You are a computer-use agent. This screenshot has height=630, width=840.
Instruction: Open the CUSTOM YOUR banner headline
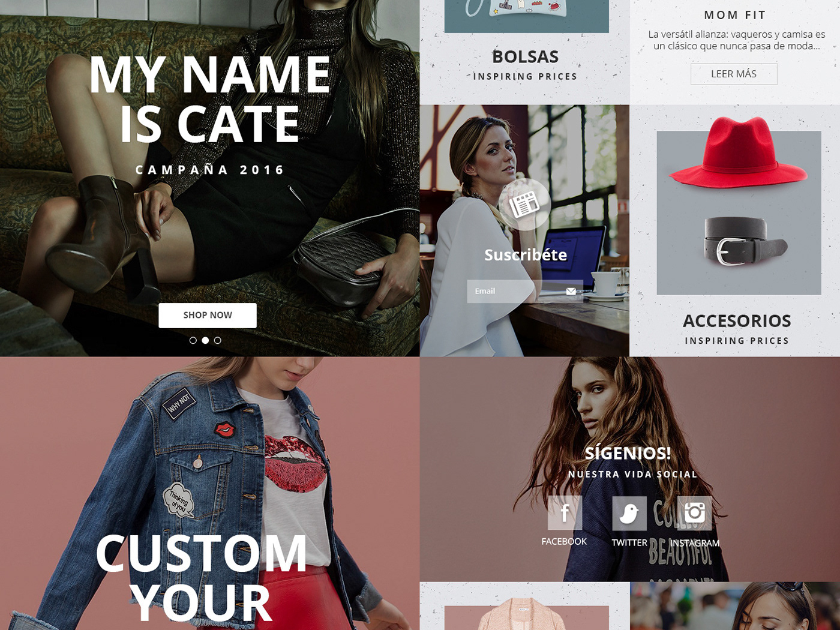[202, 578]
